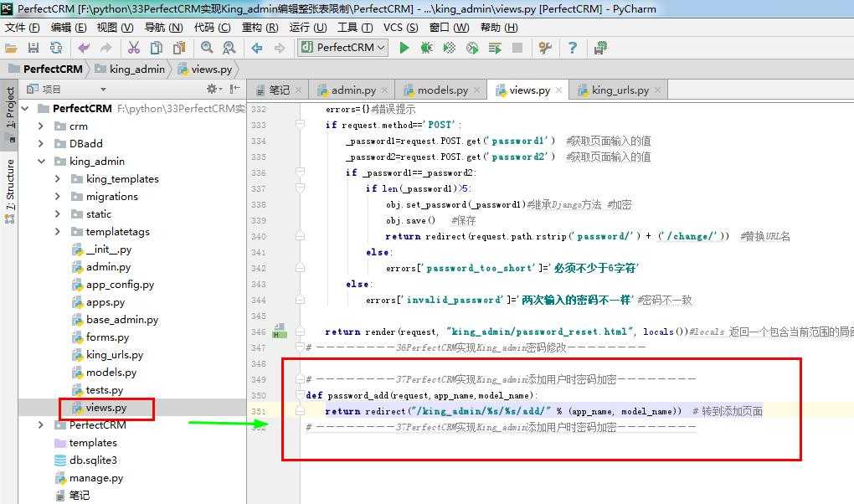
Task: Select forms.py in project tree
Action: (107, 337)
